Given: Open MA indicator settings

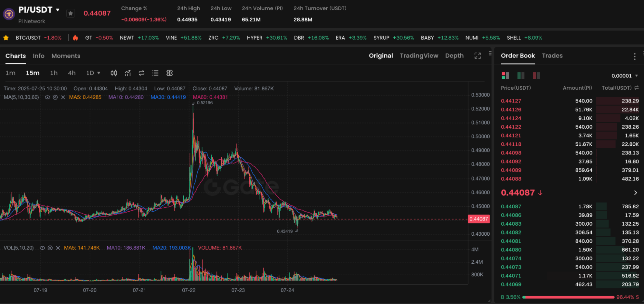Looking at the screenshot, I should coord(55,97).
